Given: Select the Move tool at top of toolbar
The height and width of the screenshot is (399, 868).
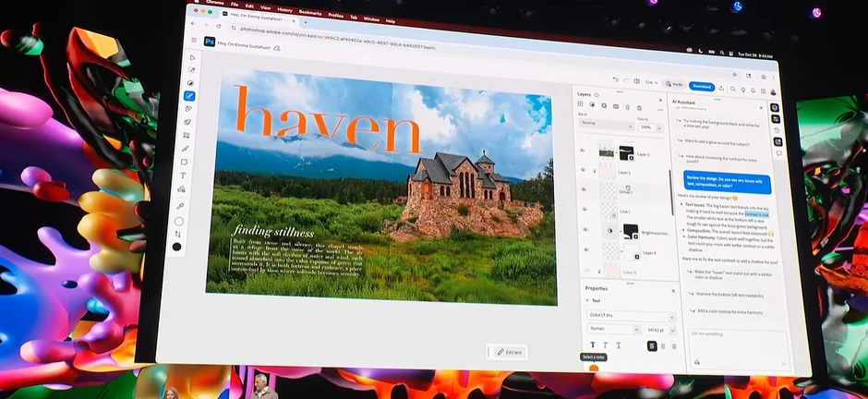Looking at the screenshot, I should click(x=191, y=57).
